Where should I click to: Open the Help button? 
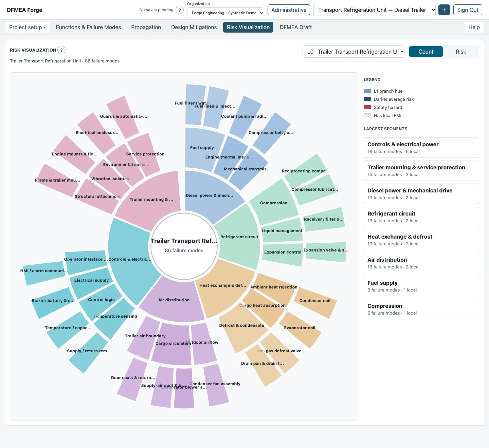click(474, 27)
